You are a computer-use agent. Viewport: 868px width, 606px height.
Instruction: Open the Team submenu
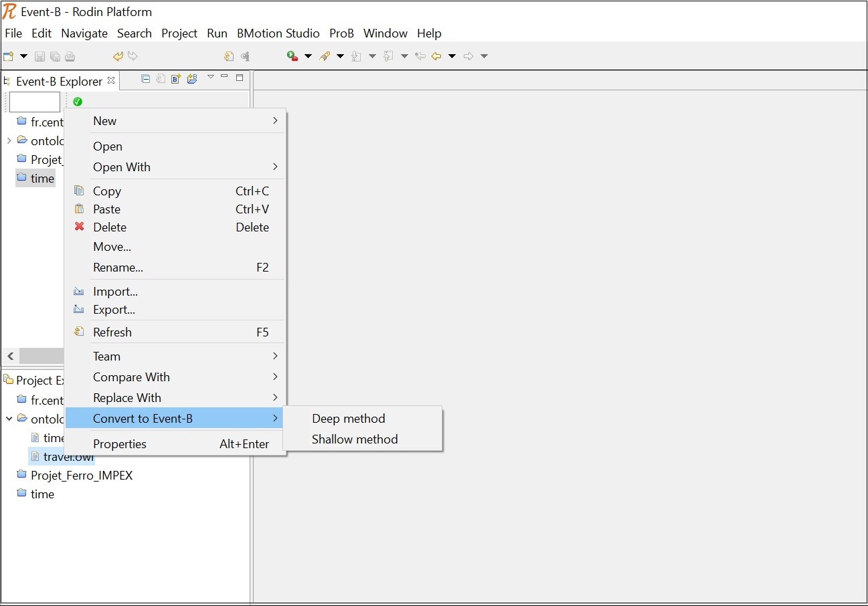coord(175,357)
